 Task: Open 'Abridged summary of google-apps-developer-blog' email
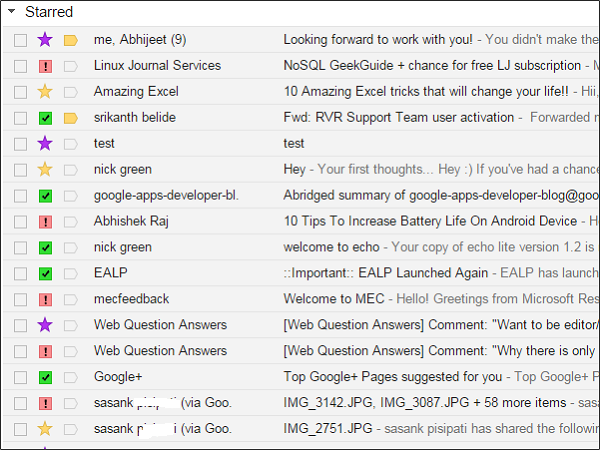(442, 195)
